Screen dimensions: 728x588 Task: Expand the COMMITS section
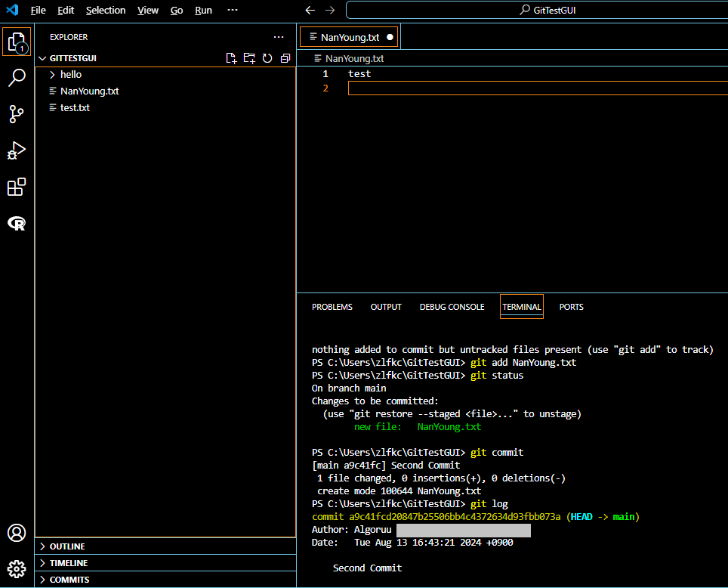click(165, 580)
